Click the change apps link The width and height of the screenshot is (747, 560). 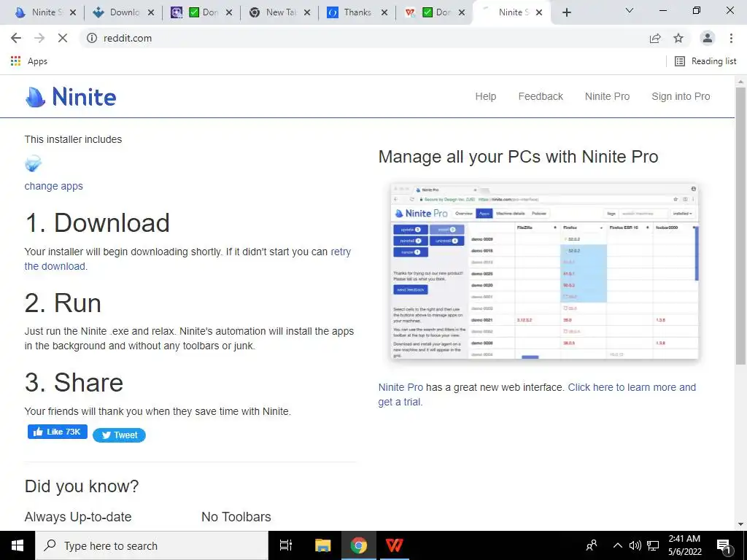54,186
